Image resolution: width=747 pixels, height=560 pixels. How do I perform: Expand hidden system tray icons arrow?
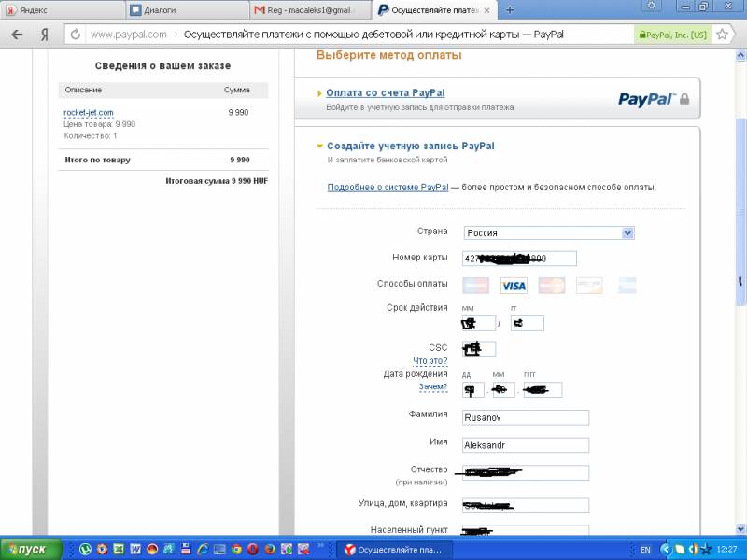(666, 550)
